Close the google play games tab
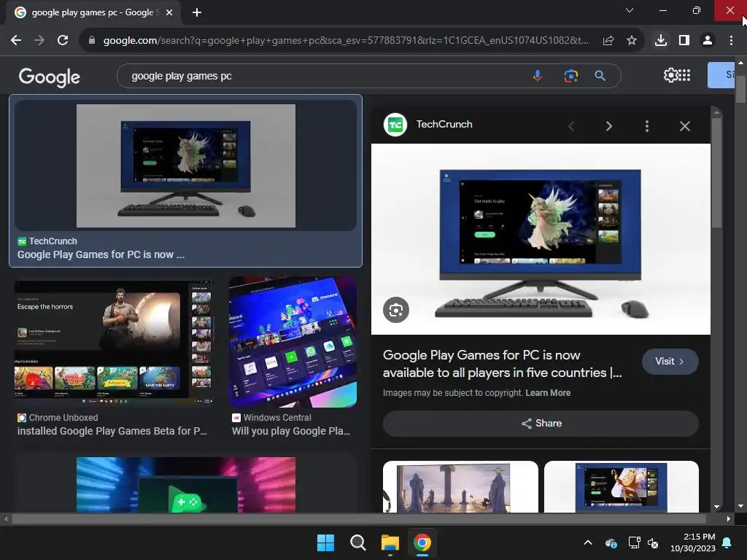Viewport: 747px width, 560px height. tap(169, 12)
